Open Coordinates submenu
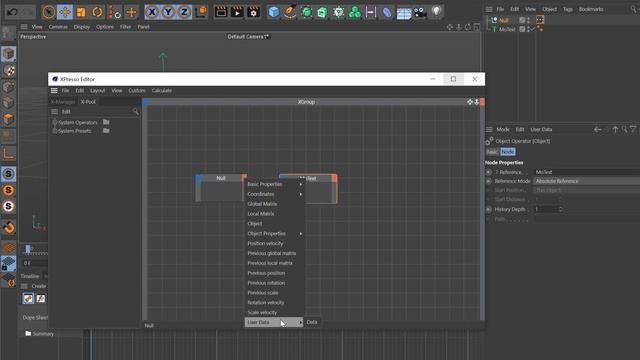The image size is (640, 360). click(275, 194)
